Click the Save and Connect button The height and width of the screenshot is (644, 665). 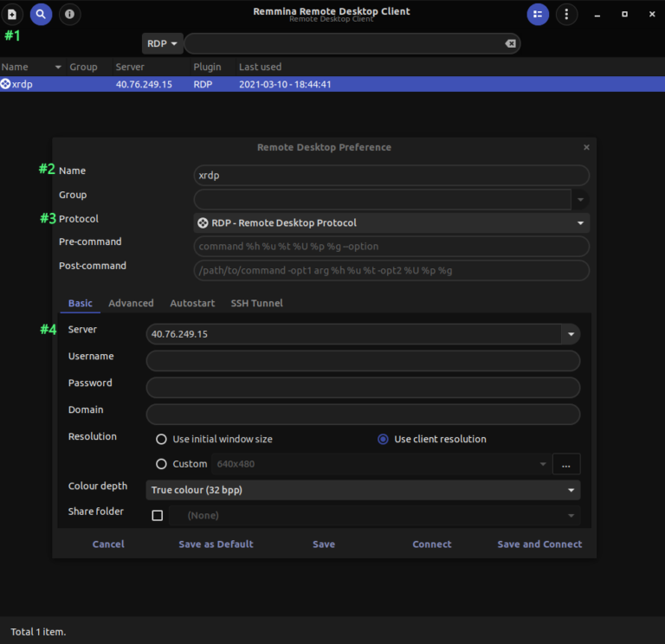point(539,544)
